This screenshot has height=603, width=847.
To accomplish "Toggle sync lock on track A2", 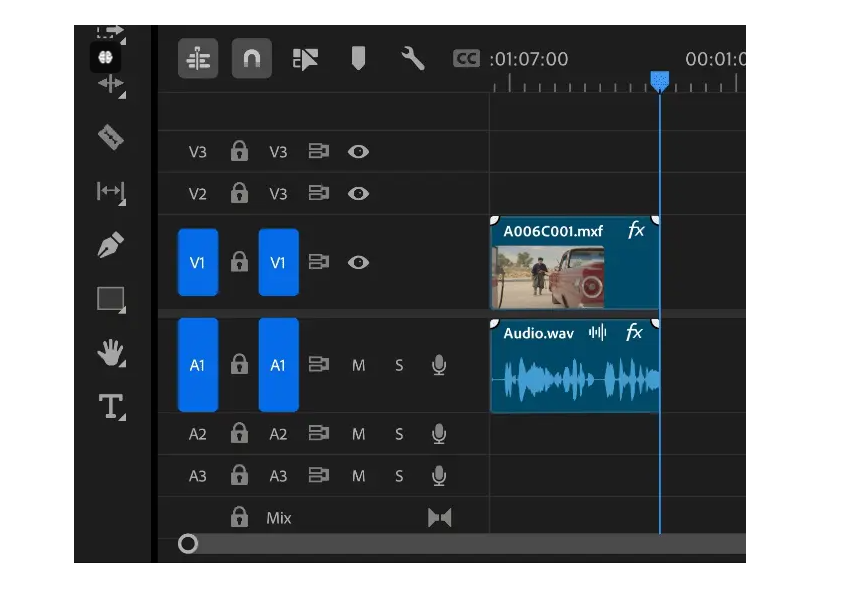I will 319,433.
